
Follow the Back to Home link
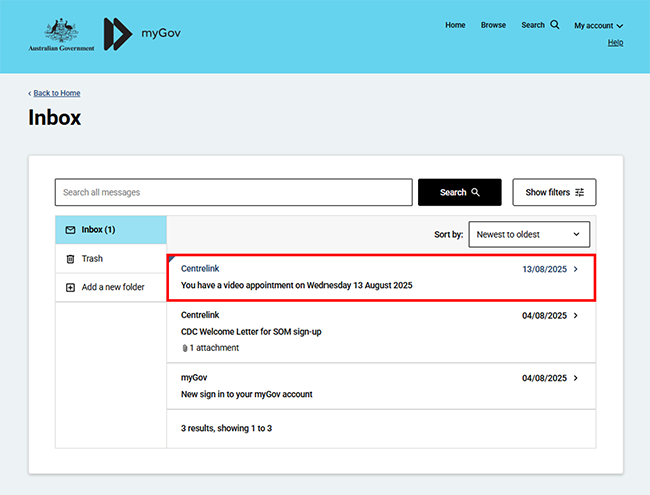[x=57, y=93]
